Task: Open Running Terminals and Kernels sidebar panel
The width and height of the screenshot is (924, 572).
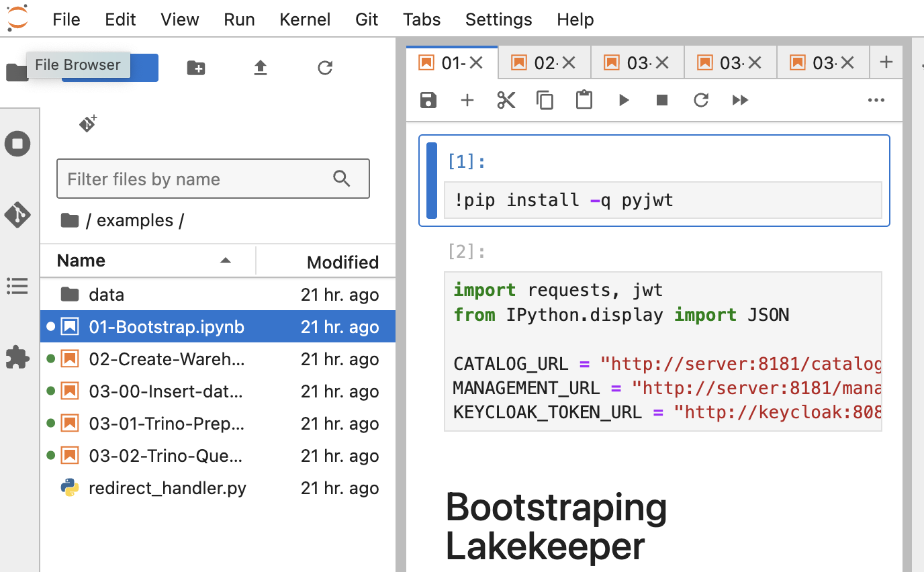Action: click(17, 144)
